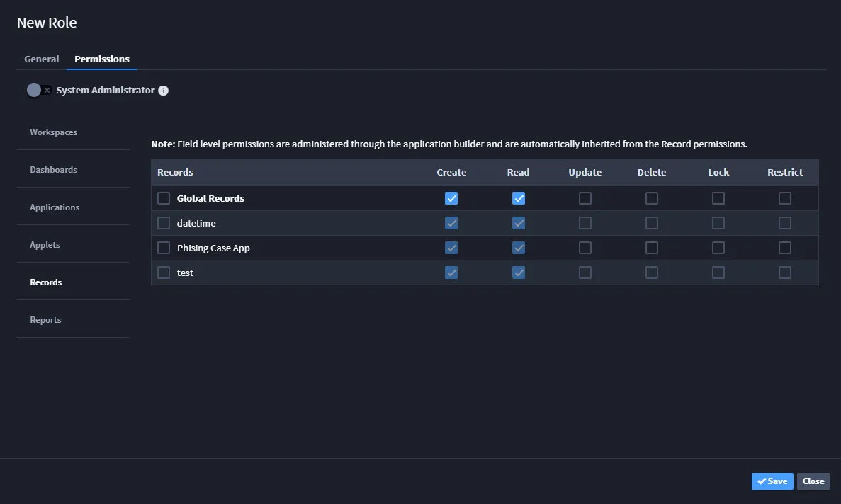Enable Restrict for test
Image resolution: width=841 pixels, height=504 pixels.
coord(785,273)
